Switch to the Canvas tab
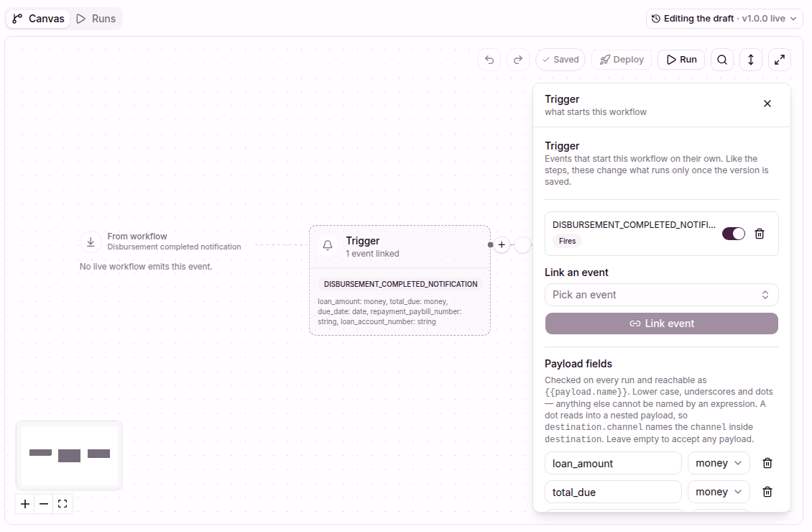 pyautogui.click(x=38, y=19)
